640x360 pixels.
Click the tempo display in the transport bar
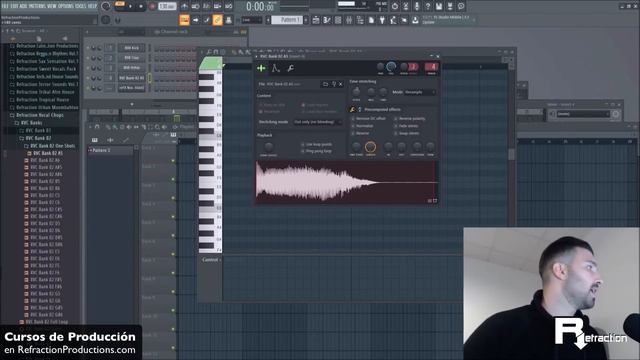tap(167, 6)
